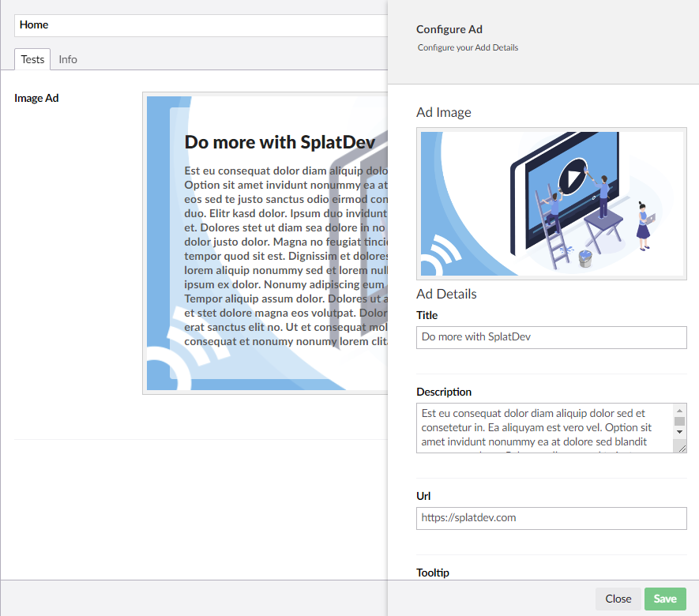The image size is (699, 616).
Task: Open the Image Ad preview on the left
Action: [265, 243]
